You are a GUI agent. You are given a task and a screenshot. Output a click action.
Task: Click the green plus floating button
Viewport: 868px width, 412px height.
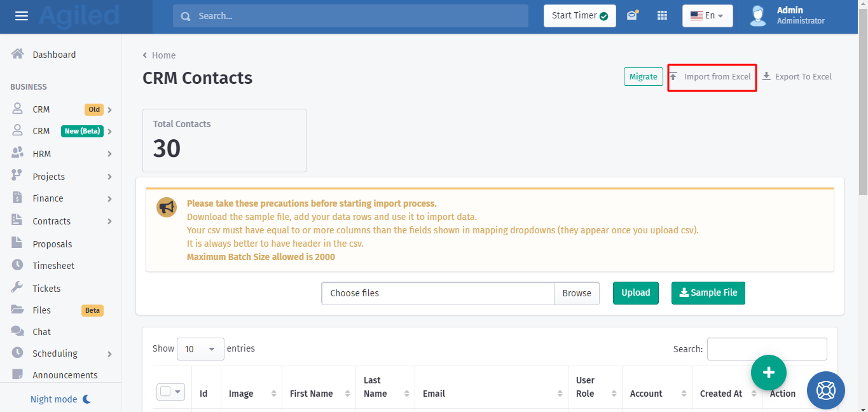click(x=768, y=372)
